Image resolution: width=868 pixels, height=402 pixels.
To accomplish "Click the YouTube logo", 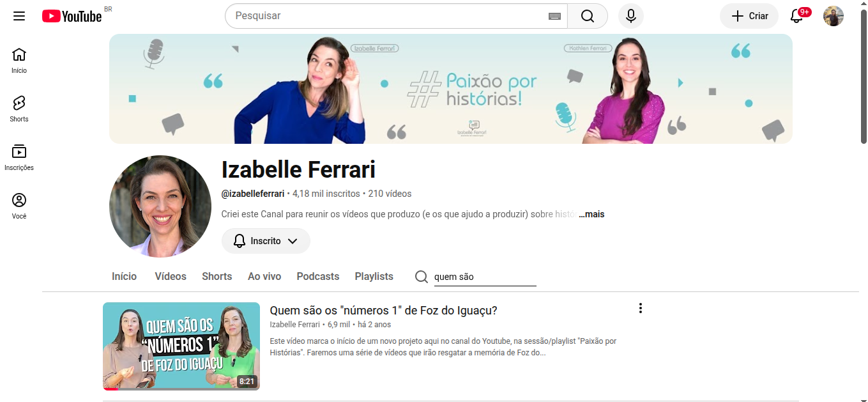I will tap(72, 16).
